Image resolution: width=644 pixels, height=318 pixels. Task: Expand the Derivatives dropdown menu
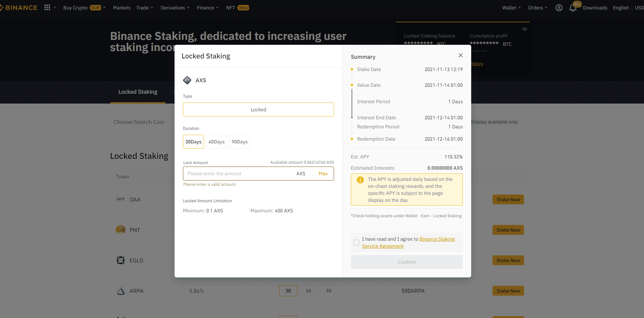click(x=175, y=8)
